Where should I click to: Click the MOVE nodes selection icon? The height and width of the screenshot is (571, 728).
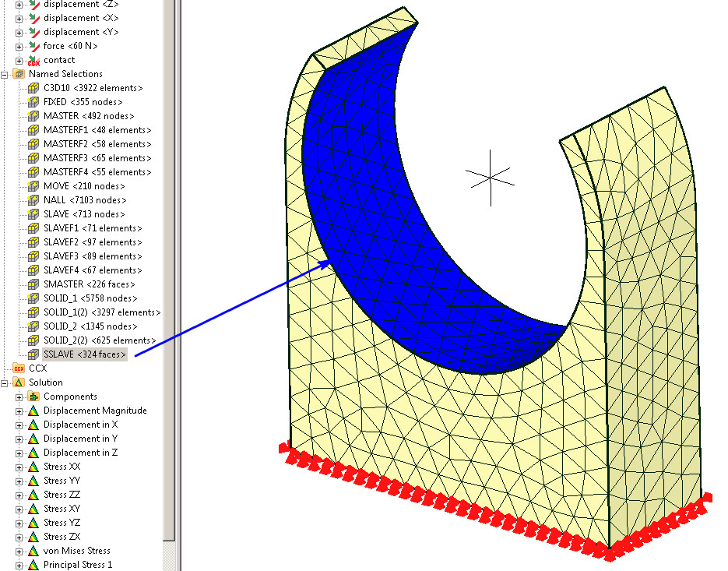(x=33, y=186)
